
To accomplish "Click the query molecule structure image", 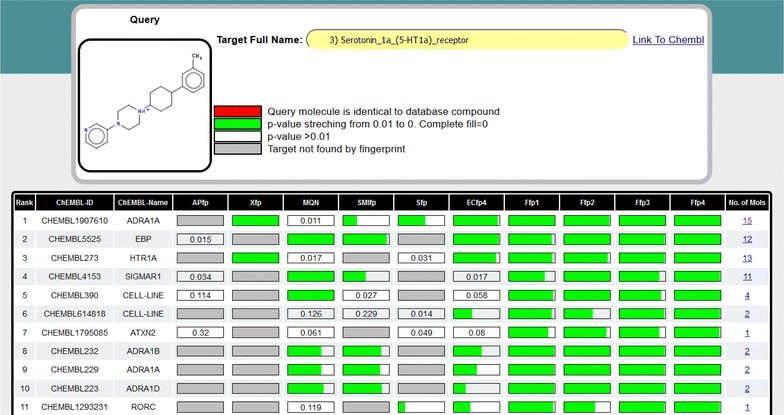I will click(144, 106).
